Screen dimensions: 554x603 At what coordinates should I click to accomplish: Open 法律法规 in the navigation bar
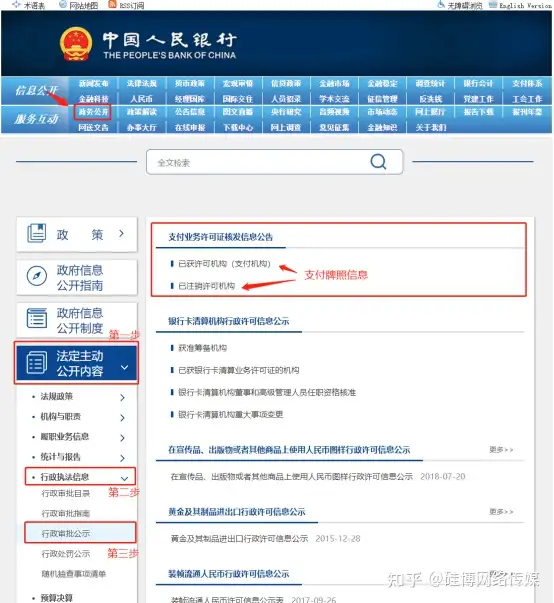pyautogui.click(x=141, y=83)
